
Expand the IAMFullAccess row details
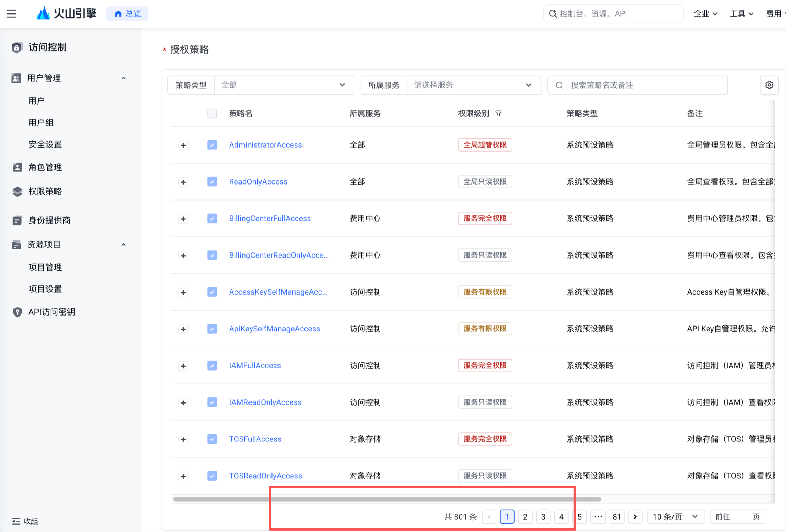click(183, 366)
